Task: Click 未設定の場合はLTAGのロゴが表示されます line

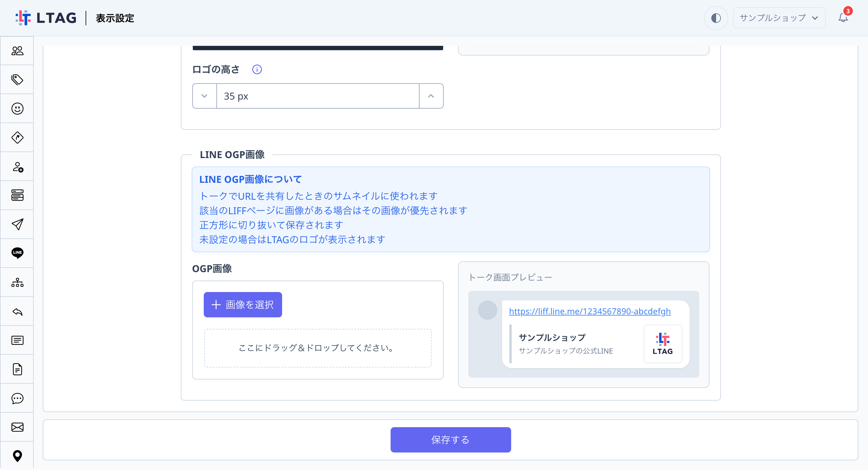Action: click(x=292, y=240)
